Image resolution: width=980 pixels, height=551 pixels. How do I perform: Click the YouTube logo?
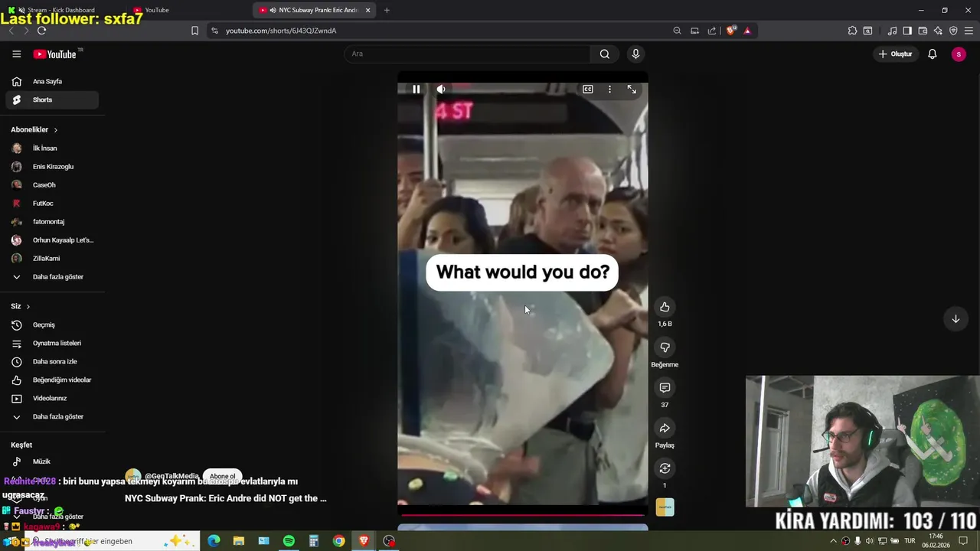click(x=54, y=54)
